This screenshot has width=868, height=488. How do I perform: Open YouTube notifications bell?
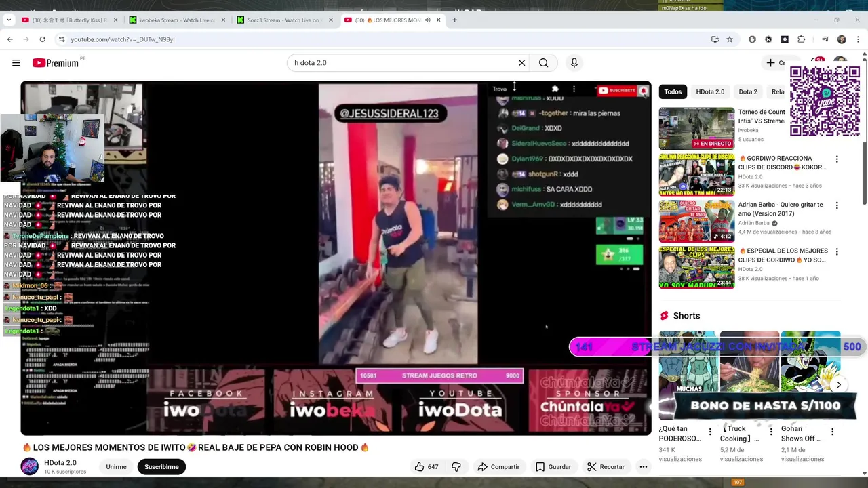[x=817, y=62]
